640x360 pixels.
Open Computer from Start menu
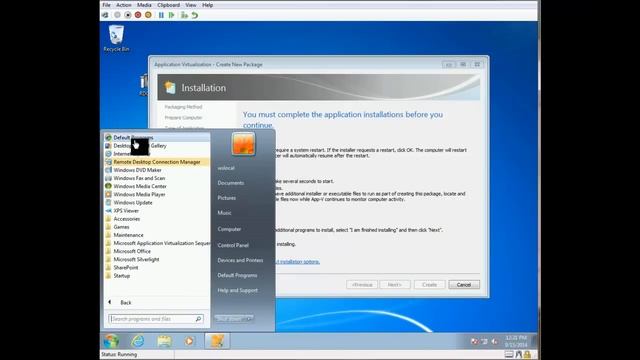pos(229,229)
